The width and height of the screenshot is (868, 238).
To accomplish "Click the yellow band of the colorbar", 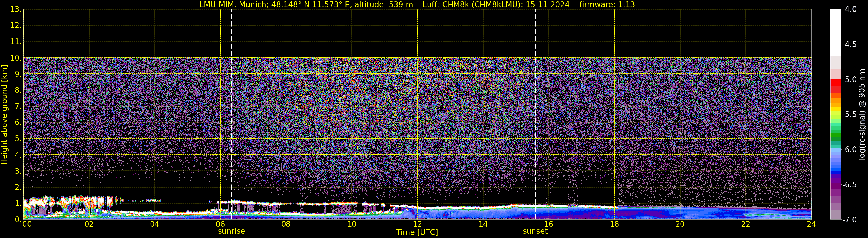I will pos(836,109).
